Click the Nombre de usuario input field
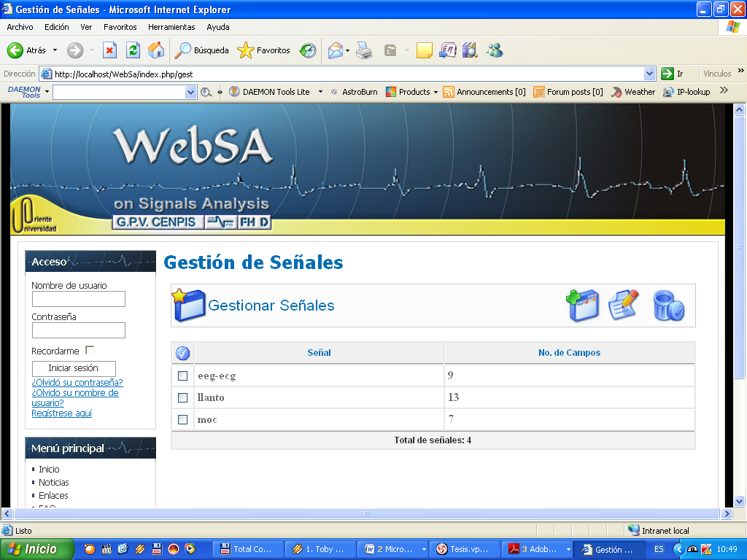747x560 pixels. pyautogui.click(x=78, y=299)
